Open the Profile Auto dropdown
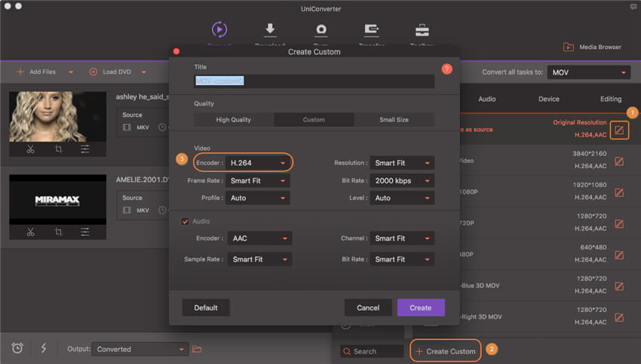The image size is (641, 364). coord(258,198)
